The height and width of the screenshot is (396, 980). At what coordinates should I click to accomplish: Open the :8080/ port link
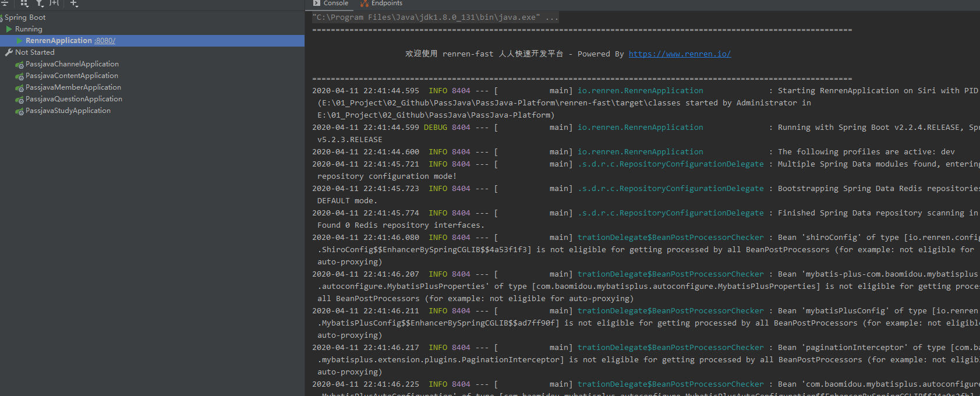(x=105, y=41)
